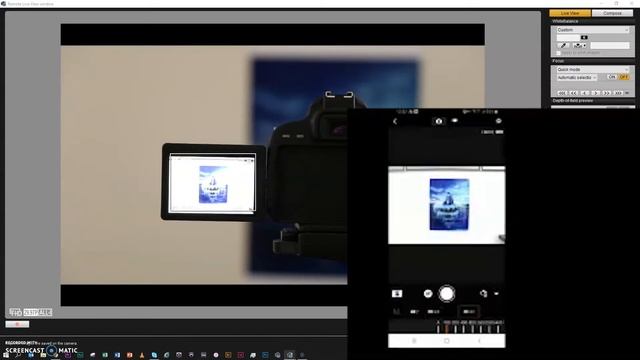Tap the Android home navigation button
The width and height of the screenshot is (640, 360).
coord(447,340)
